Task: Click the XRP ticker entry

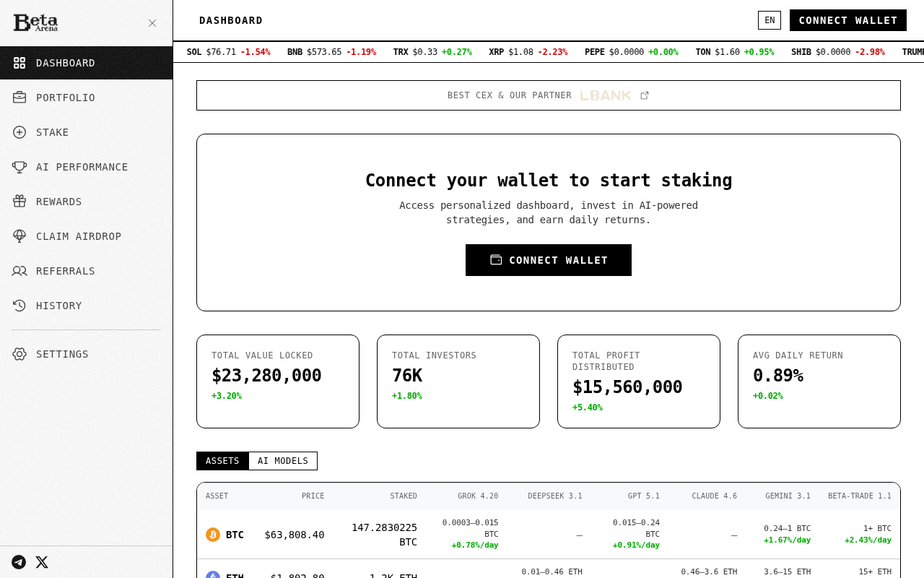Action: click(528, 52)
